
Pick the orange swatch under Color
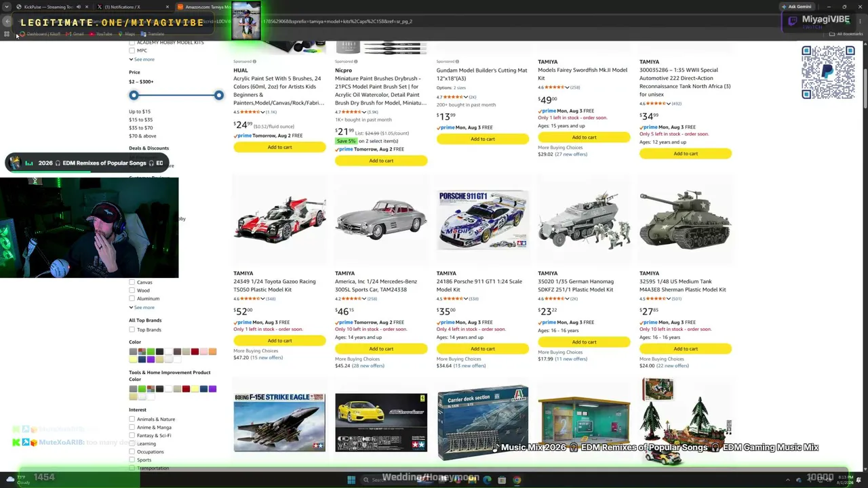pos(212,352)
